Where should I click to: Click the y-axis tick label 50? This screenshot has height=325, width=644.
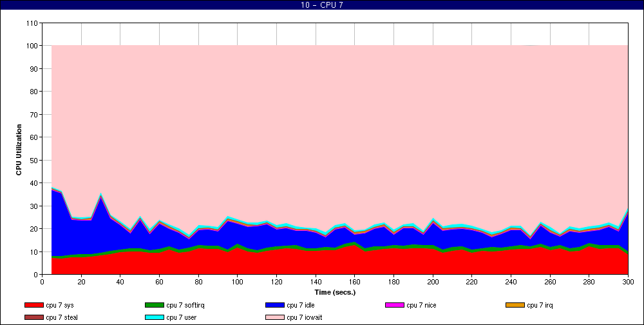coord(34,161)
